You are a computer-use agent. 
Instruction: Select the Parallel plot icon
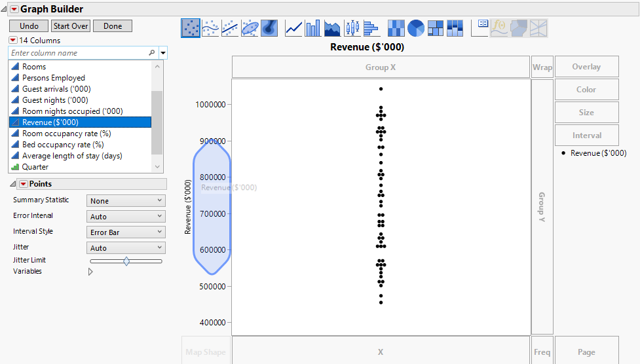coord(538,28)
